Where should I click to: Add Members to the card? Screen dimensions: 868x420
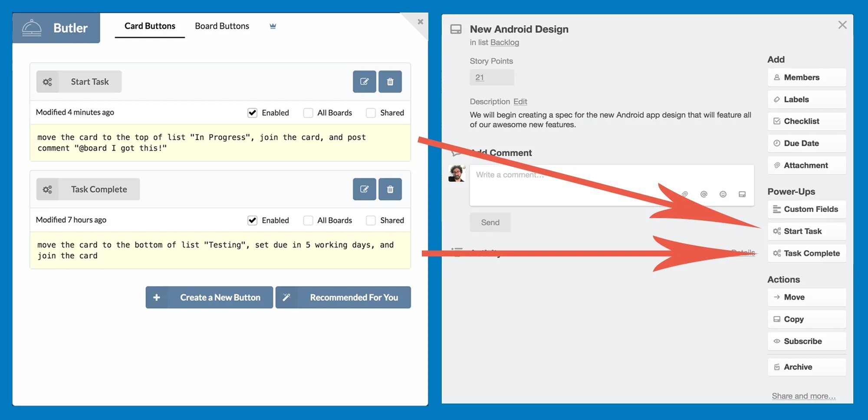pyautogui.click(x=807, y=77)
